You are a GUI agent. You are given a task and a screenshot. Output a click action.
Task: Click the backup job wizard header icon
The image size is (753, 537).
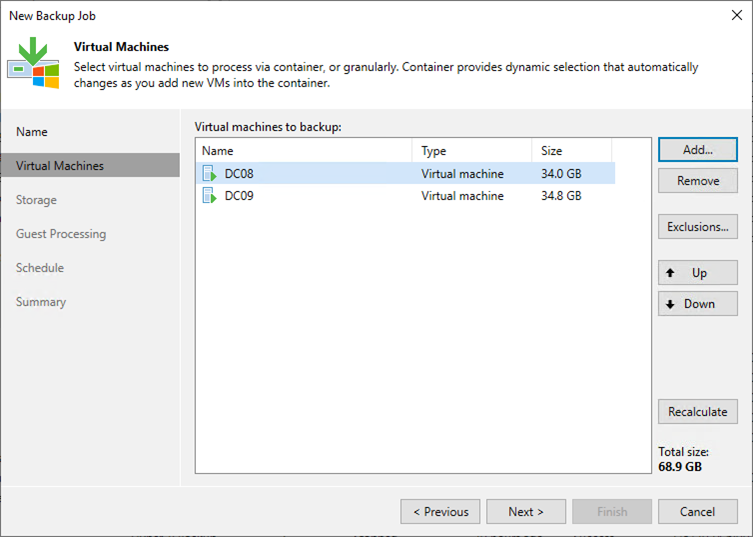pos(33,62)
